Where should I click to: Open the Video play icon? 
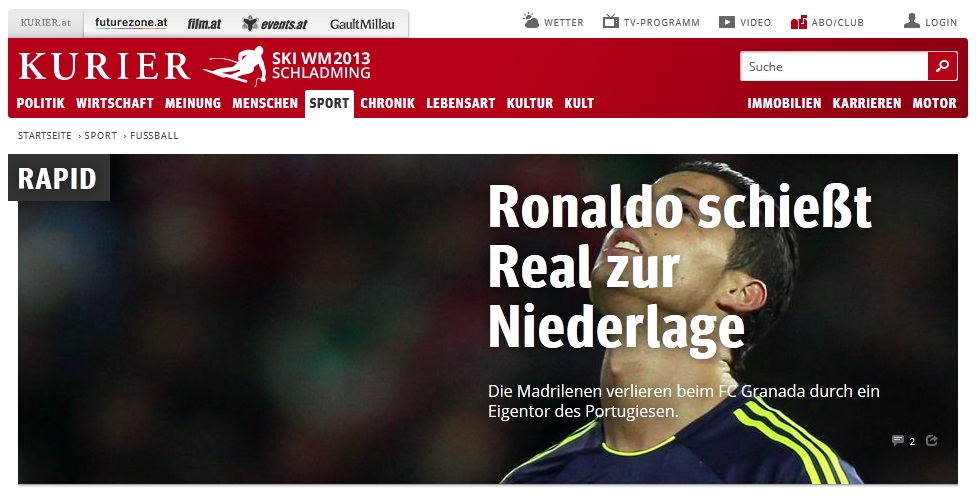[727, 22]
